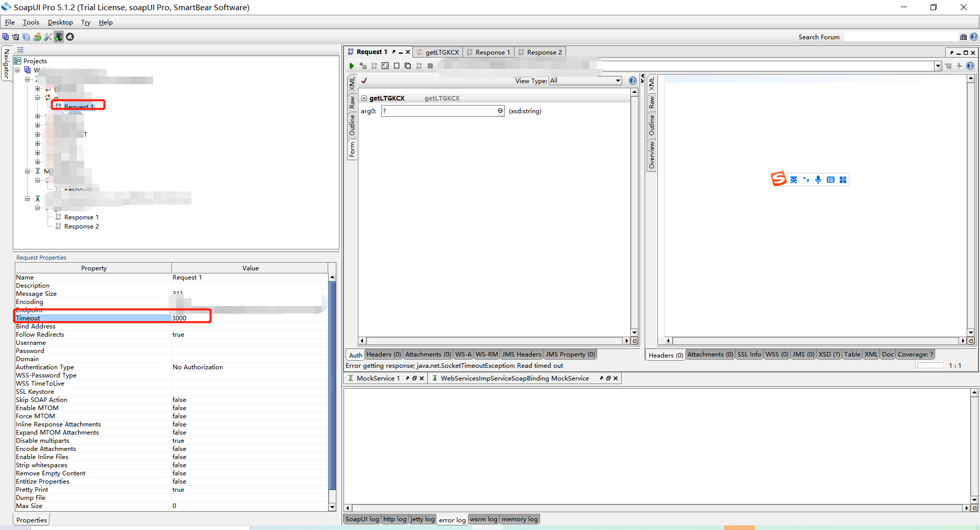
Task: Open the Sogou toolbox grid icon
Action: point(843,180)
